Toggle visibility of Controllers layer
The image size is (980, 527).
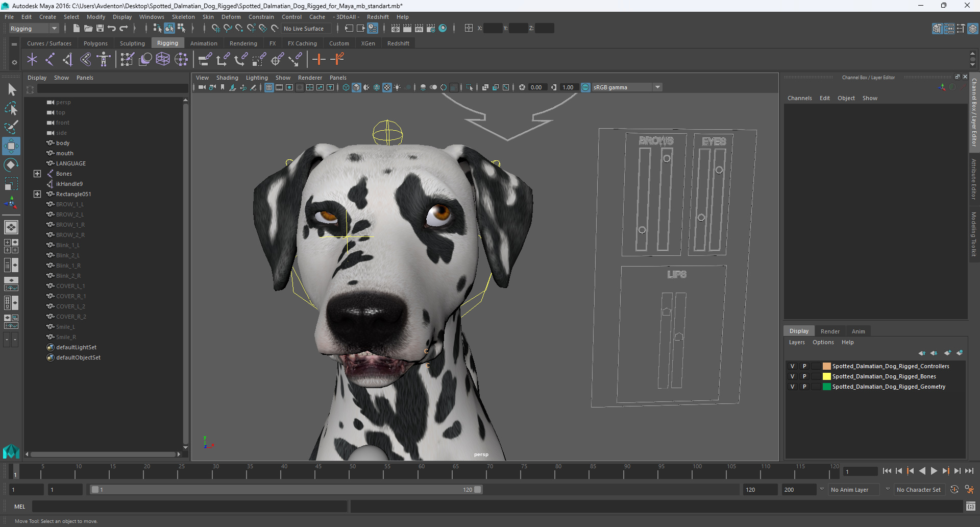792,366
